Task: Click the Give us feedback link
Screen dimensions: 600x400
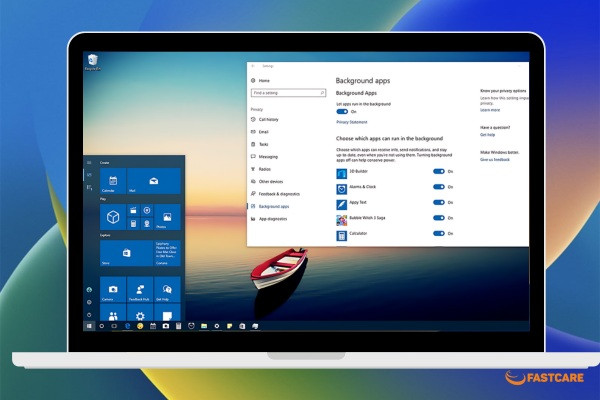Action: [x=495, y=160]
